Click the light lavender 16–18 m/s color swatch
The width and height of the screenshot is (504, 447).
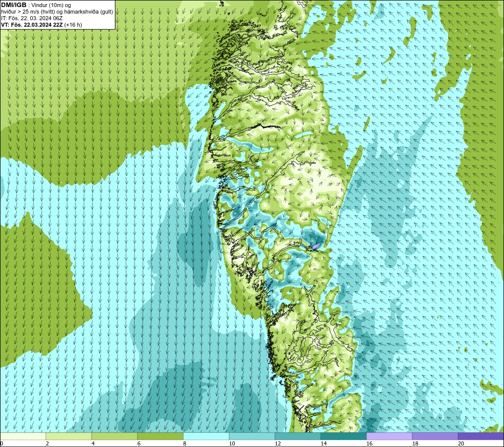tap(389, 436)
